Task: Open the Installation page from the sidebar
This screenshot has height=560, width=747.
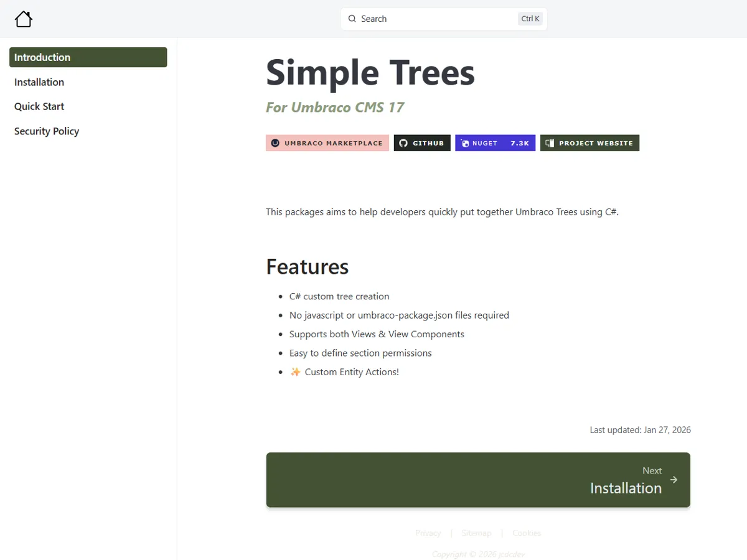Action: tap(39, 82)
